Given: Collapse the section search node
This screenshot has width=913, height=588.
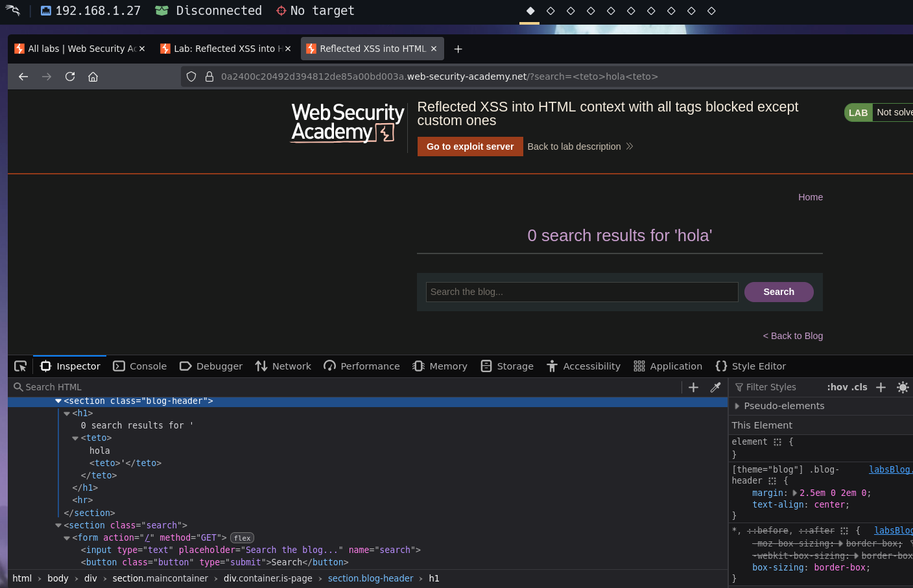Looking at the screenshot, I should coord(58,526).
